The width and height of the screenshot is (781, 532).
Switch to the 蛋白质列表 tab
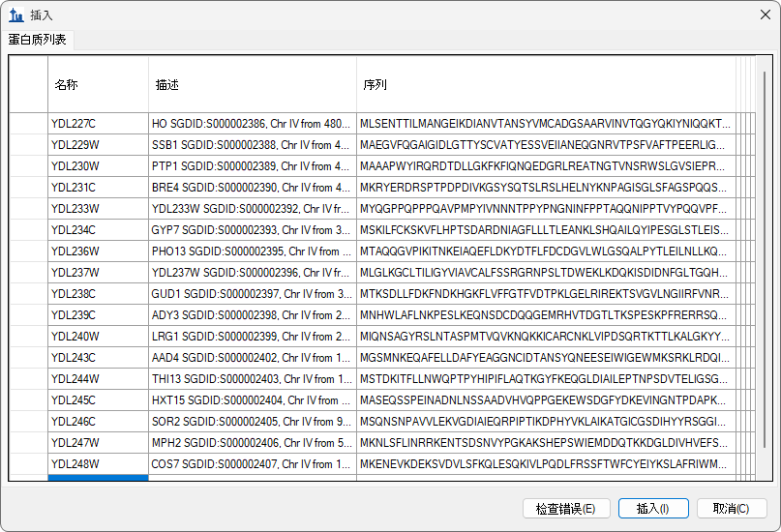(38, 40)
